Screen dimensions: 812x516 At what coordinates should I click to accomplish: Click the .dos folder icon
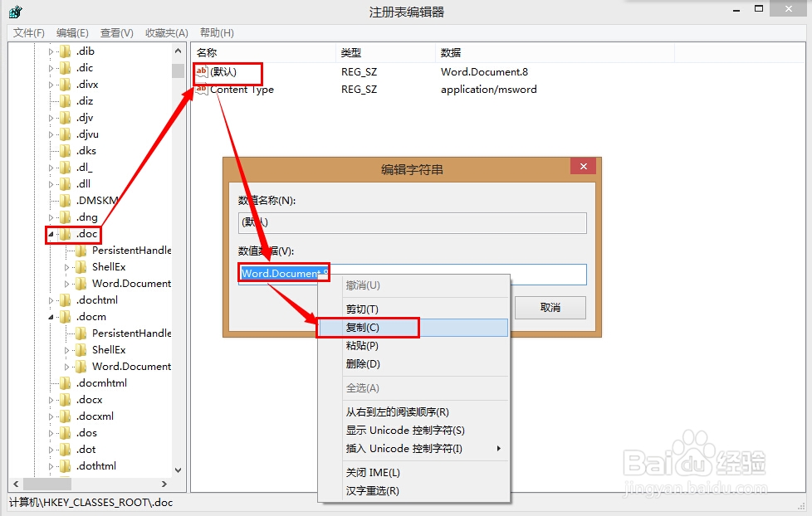pos(66,433)
